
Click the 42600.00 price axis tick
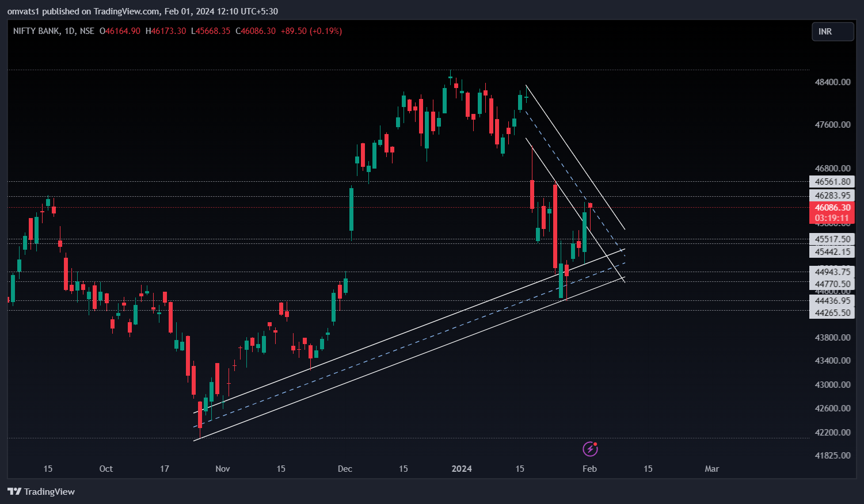[x=832, y=408]
